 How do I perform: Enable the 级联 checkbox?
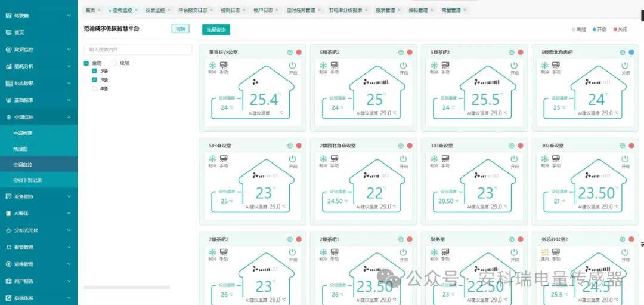click(114, 63)
